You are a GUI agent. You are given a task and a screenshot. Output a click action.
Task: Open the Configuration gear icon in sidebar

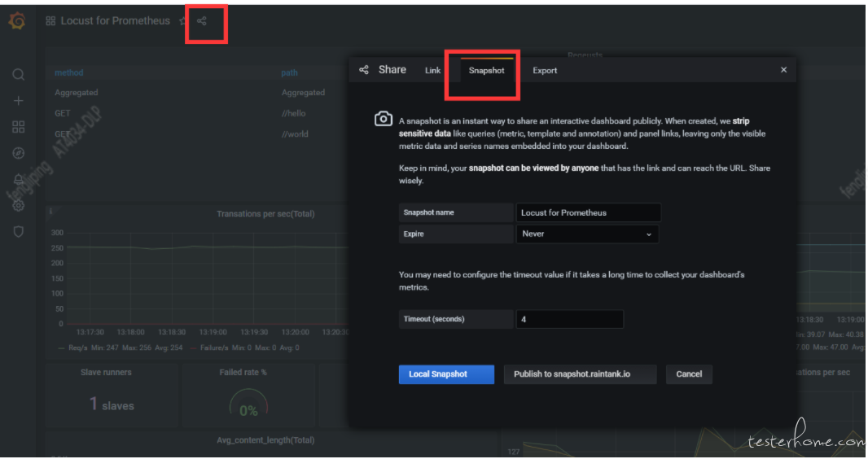click(x=18, y=206)
